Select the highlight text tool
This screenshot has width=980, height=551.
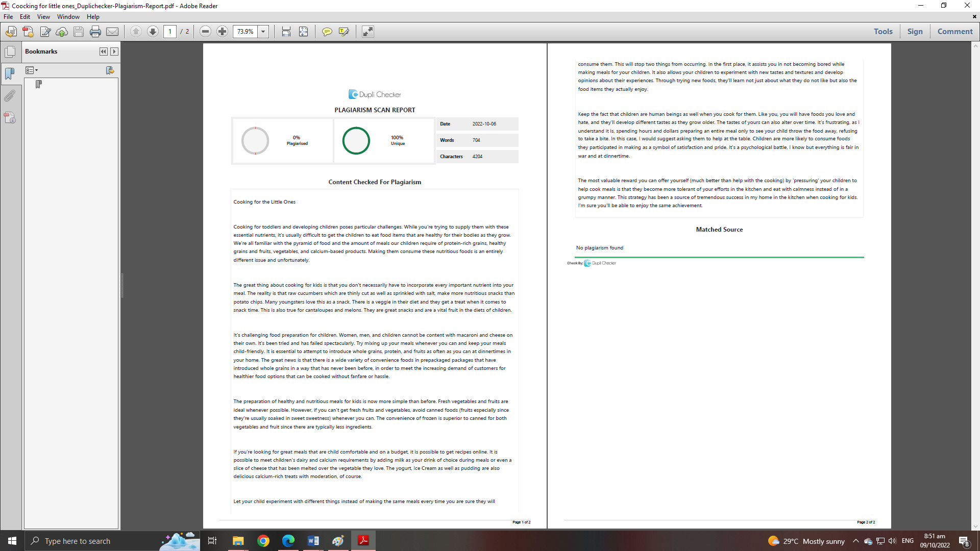344,32
